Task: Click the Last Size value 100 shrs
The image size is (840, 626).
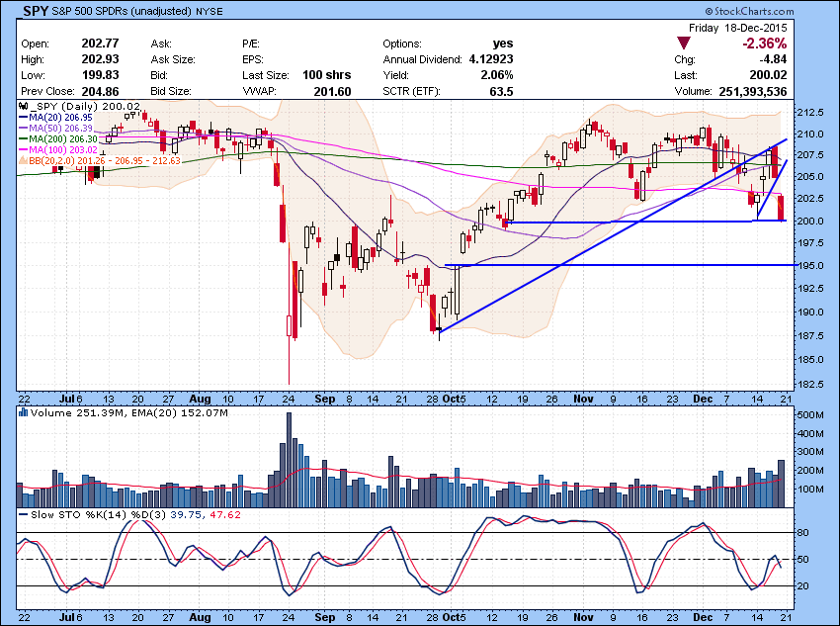Action: click(x=327, y=75)
